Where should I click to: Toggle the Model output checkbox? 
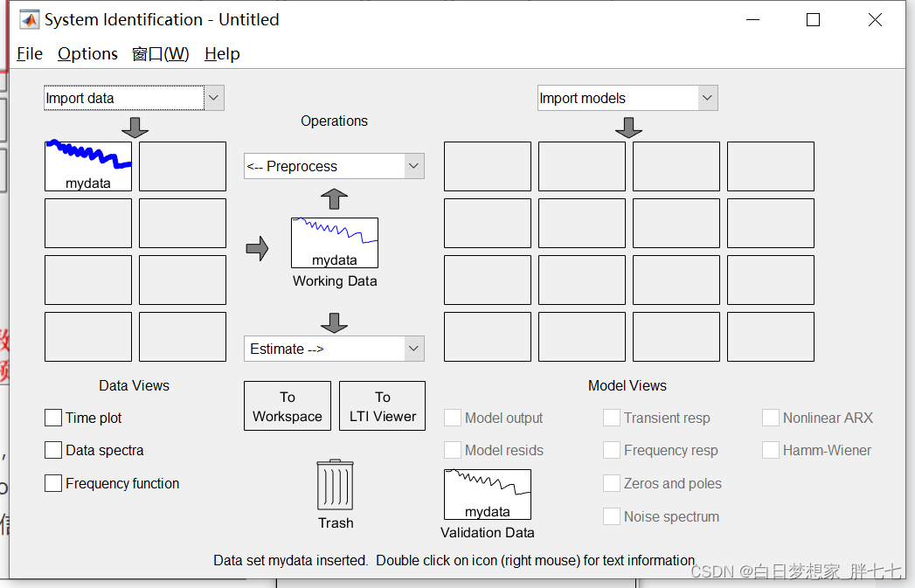tap(452, 418)
